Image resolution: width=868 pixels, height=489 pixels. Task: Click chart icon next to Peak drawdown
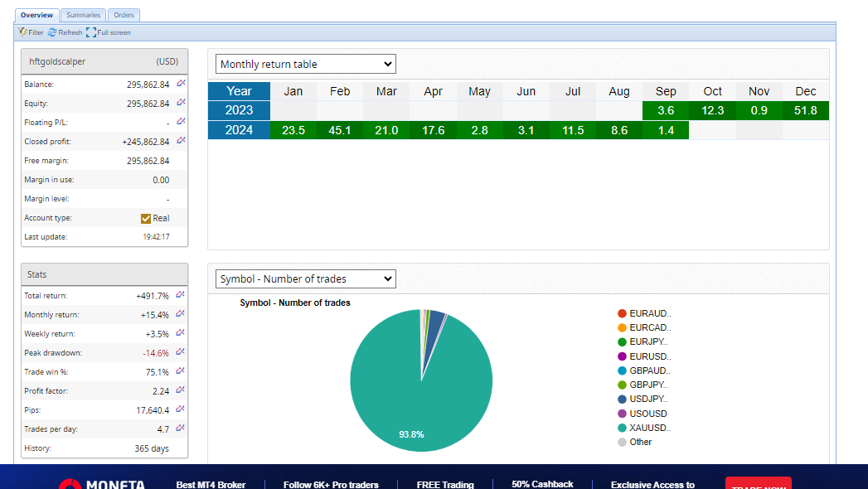[x=181, y=352]
